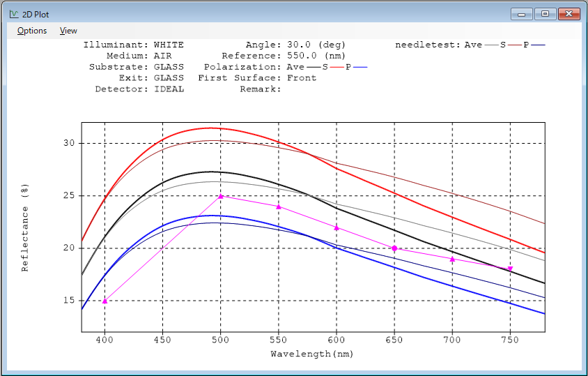Select the magenta triangle target at 500 nm
This screenshot has height=376, width=588.
click(x=220, y=196)
